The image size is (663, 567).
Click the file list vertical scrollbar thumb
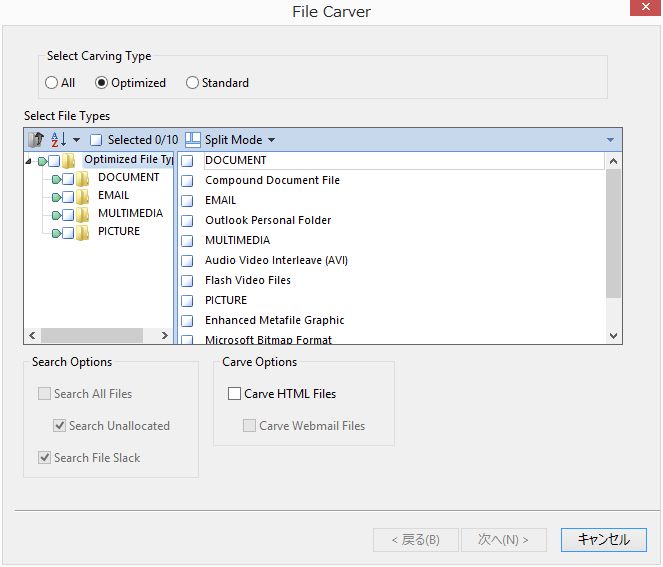[614, 233]
